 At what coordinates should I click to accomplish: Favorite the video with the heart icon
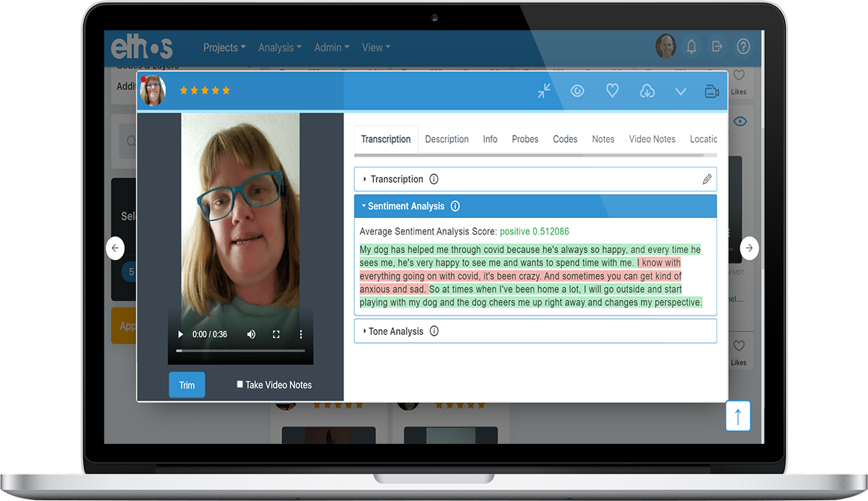pos(612,91)
